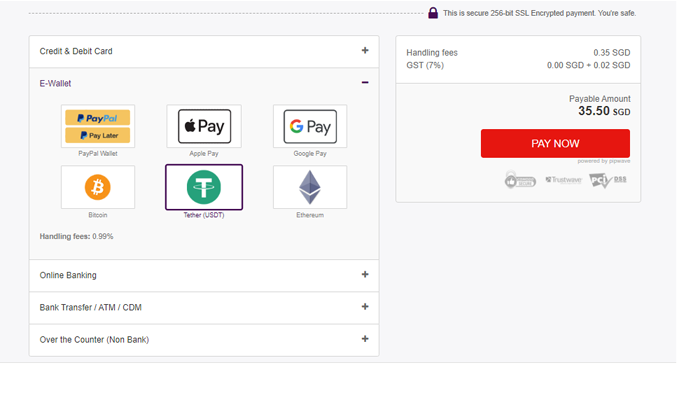The width and height of the screenshot is (700, 400).
Task: Click the thumbs-up Secure seal badge
Action: coord(520,181)
